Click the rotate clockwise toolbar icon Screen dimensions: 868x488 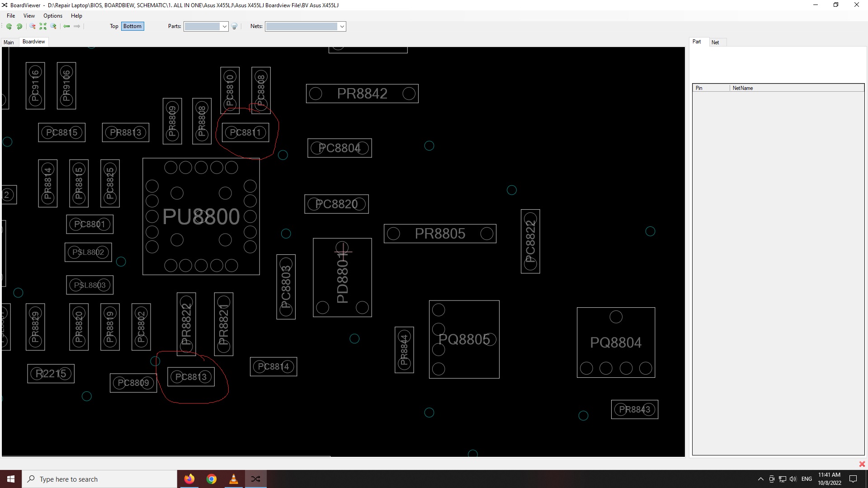(x=19, y=27)
